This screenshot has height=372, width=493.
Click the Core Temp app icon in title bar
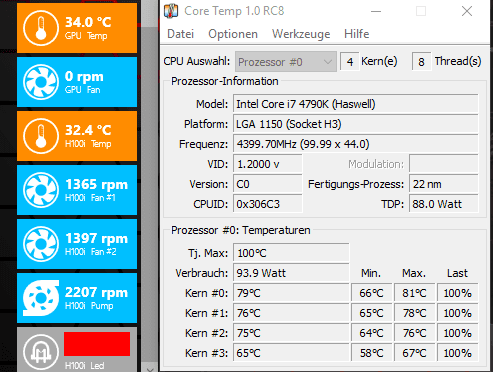click(171, 11)
